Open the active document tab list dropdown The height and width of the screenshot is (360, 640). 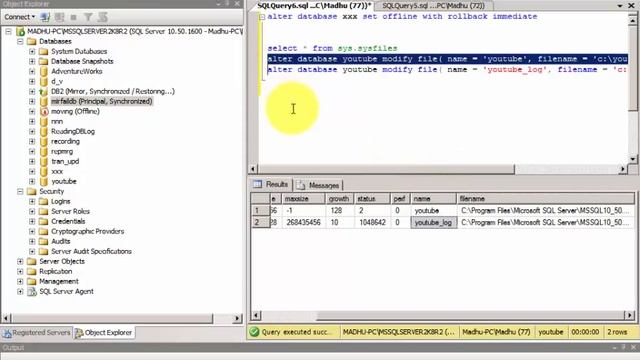(x=620, y=6)
